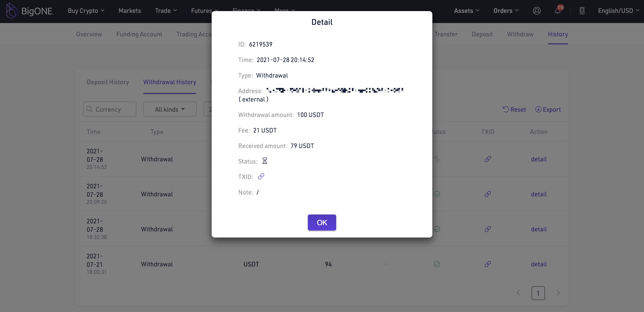Switch to the Deposit History tab

coord(108,82)
